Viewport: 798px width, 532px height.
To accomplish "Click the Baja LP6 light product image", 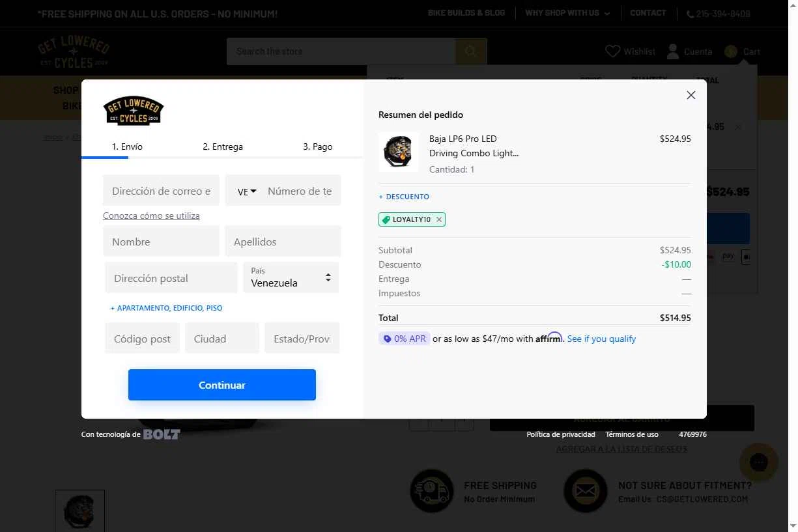I will [x=398, y=152].
